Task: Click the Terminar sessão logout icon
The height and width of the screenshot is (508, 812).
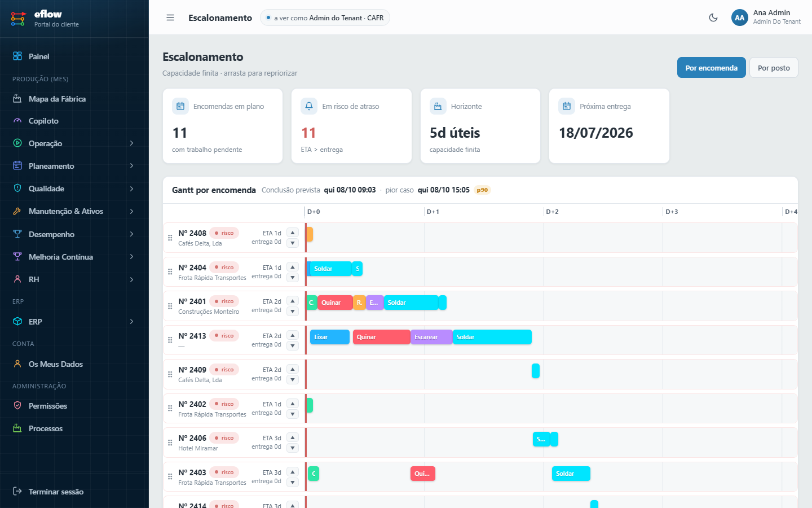Action: 17,492
